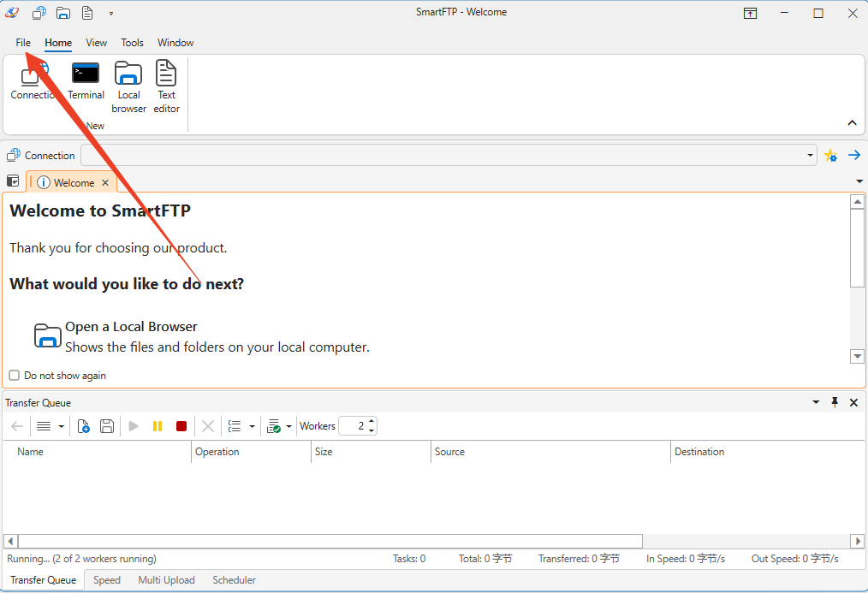Sort the queue by the Size column
This screenshot has width=868, height=593.
[x=371, y=452]
